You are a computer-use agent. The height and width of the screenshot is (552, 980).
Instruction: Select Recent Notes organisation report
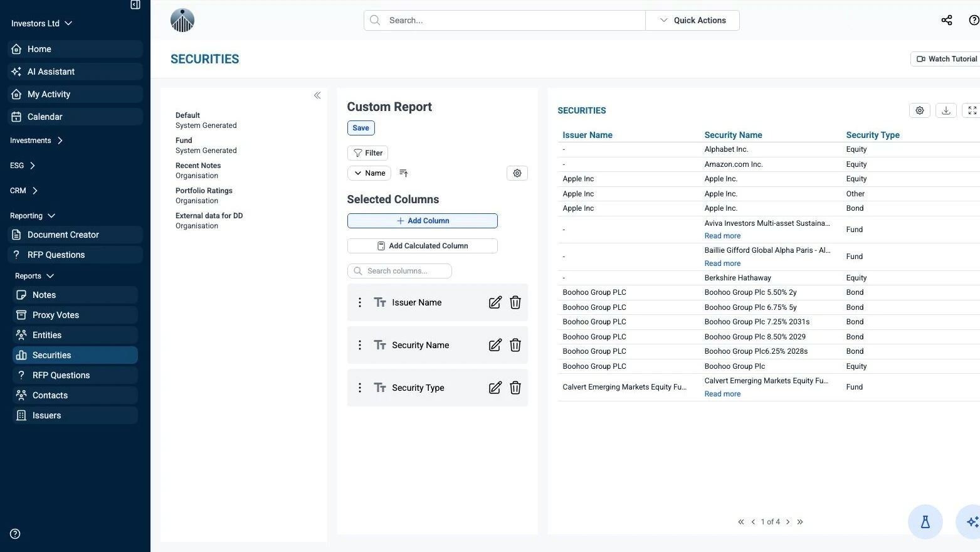coord(198,171)
